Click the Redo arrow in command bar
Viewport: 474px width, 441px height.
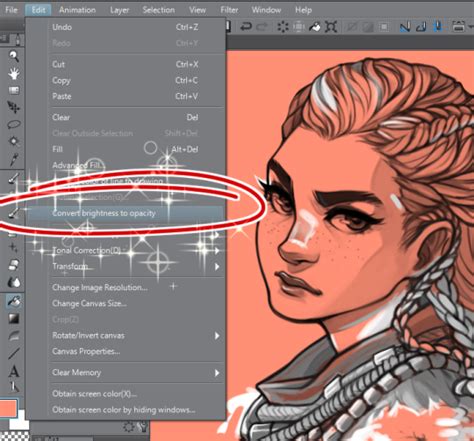263,26
